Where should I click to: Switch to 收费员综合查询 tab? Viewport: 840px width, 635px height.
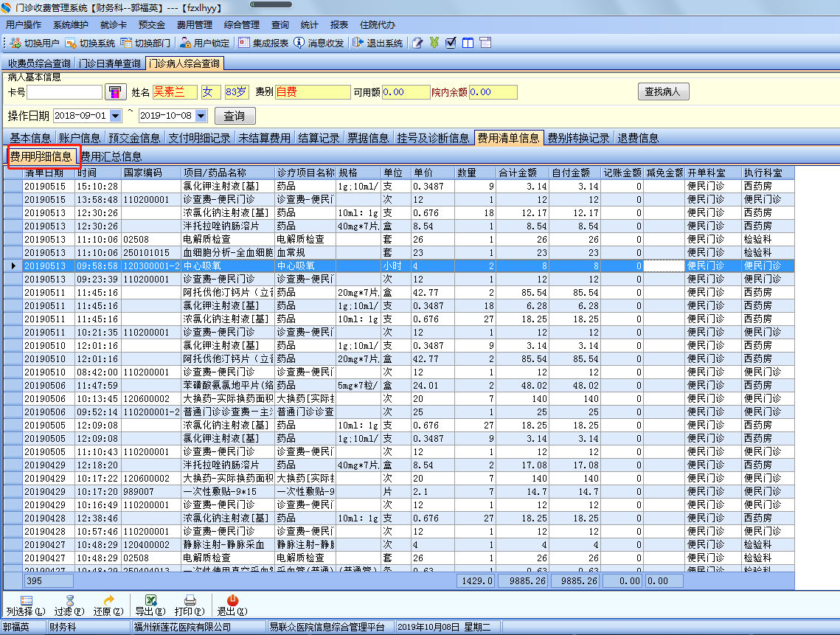[39, 63]
